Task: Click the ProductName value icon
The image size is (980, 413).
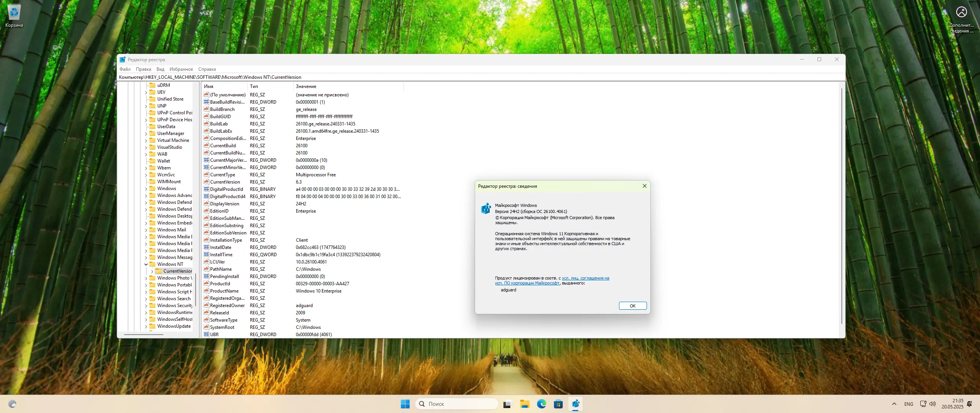Action: (206, 291)
